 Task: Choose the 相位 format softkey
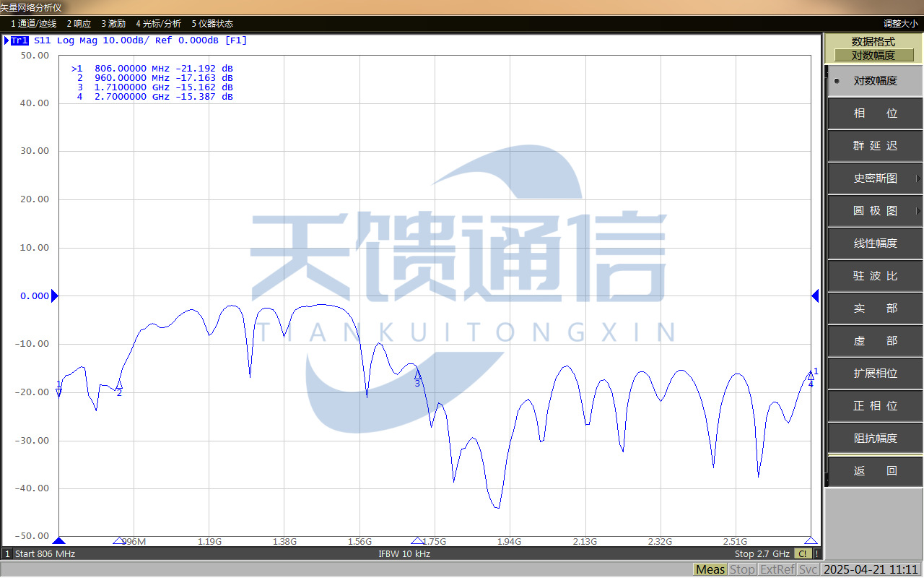(874, 113)
